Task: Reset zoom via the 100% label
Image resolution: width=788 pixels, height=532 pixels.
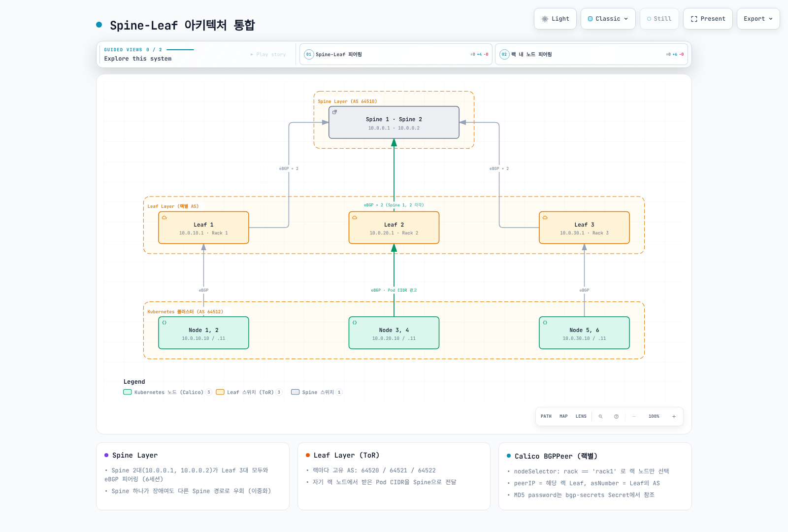Action: click(654, 416)
